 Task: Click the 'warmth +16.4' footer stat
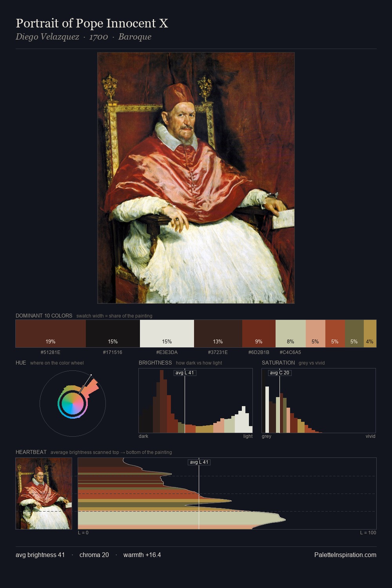[142, 555]
